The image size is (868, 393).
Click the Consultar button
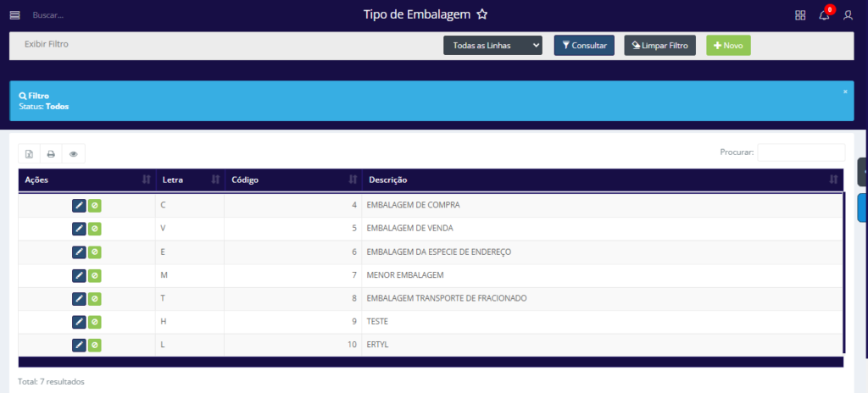[x=584, y=46]
